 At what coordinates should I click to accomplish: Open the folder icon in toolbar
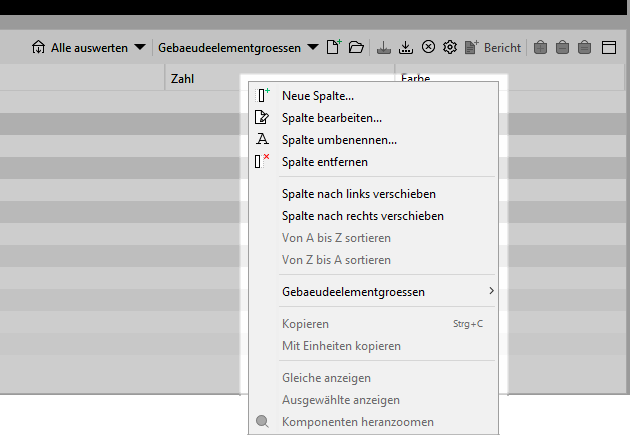pos(356,47)
